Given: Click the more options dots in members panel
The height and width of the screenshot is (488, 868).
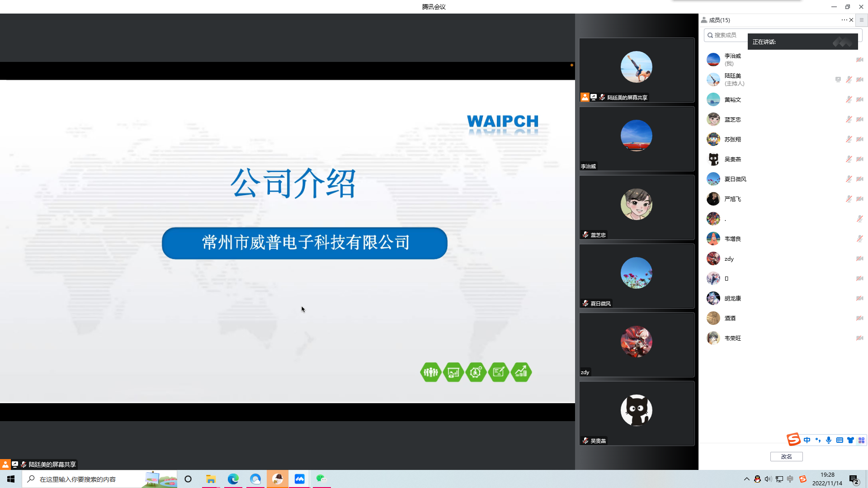Looking at the screenshot, I should 844,20.
